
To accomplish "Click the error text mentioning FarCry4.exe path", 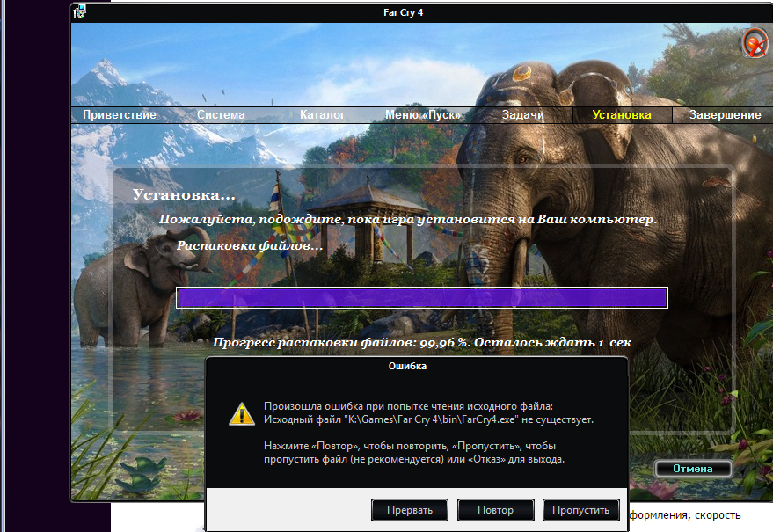I will (428, 419).
